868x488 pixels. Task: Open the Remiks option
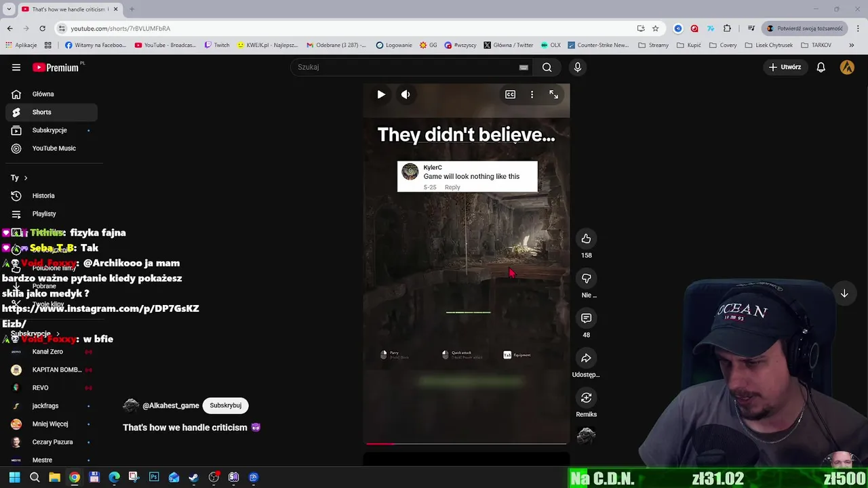point(586,398)
